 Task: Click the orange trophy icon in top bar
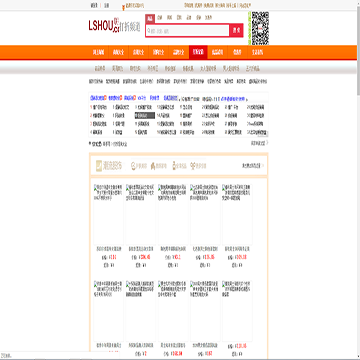click(x=124, y=6)
